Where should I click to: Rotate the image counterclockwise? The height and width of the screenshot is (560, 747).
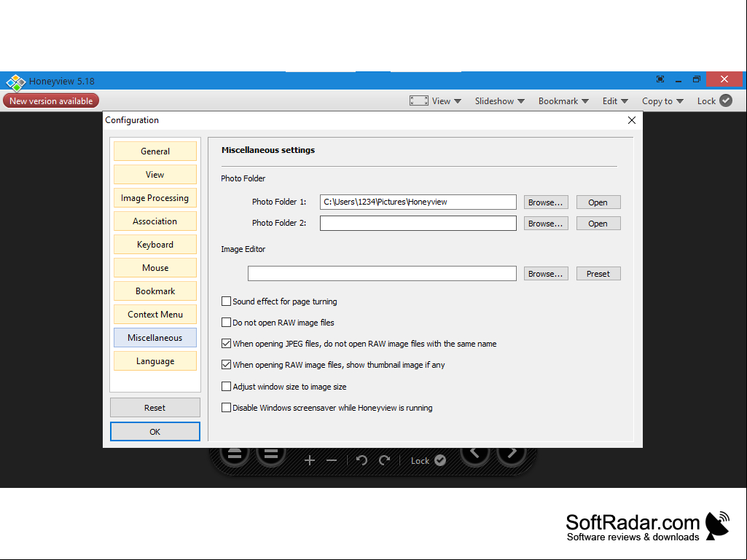pos(361,460)
